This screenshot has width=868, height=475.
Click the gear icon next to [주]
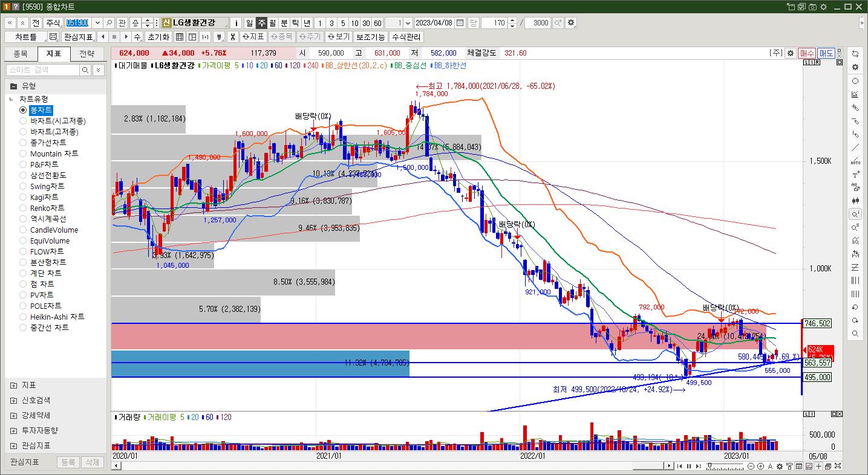click(790, 53)
